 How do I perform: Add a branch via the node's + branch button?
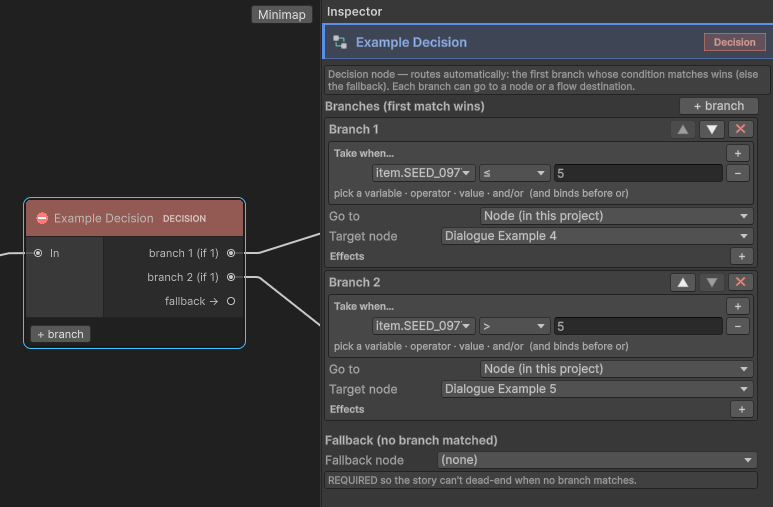coord(60,334)
